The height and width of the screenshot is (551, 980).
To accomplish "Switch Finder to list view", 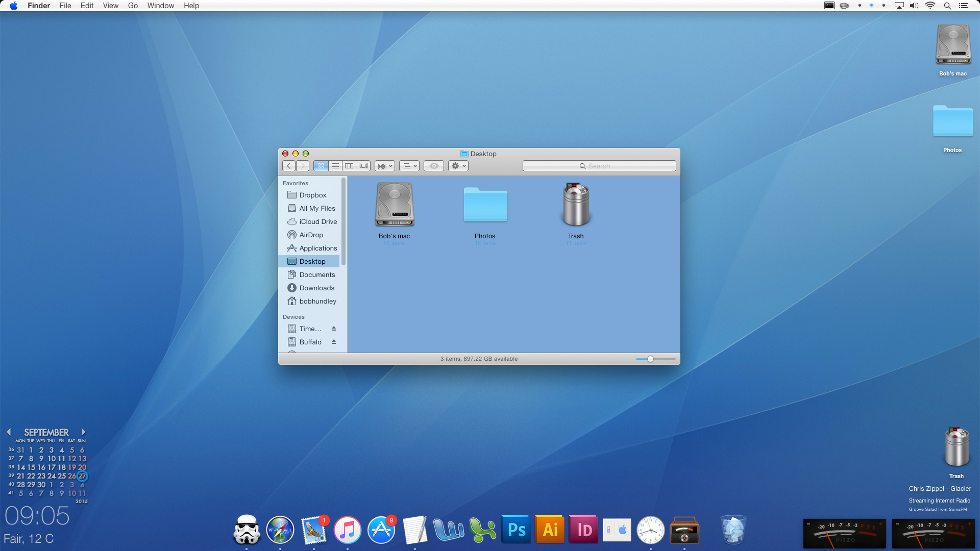I will coord(335,166).
